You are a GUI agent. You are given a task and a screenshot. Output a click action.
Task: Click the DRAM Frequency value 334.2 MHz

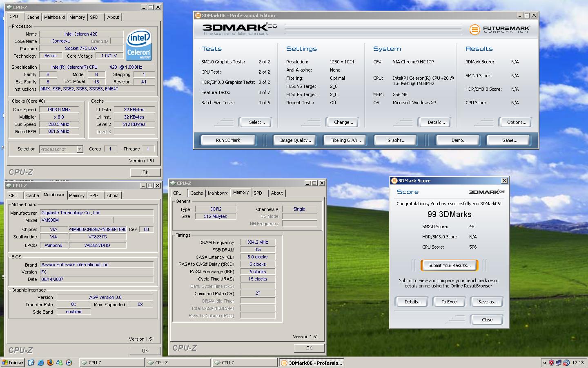click(258, 242)
